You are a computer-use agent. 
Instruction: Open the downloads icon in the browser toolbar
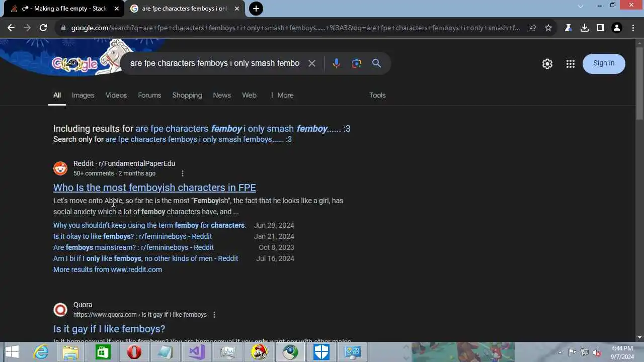pyautogui.click(x=585, y=28)
